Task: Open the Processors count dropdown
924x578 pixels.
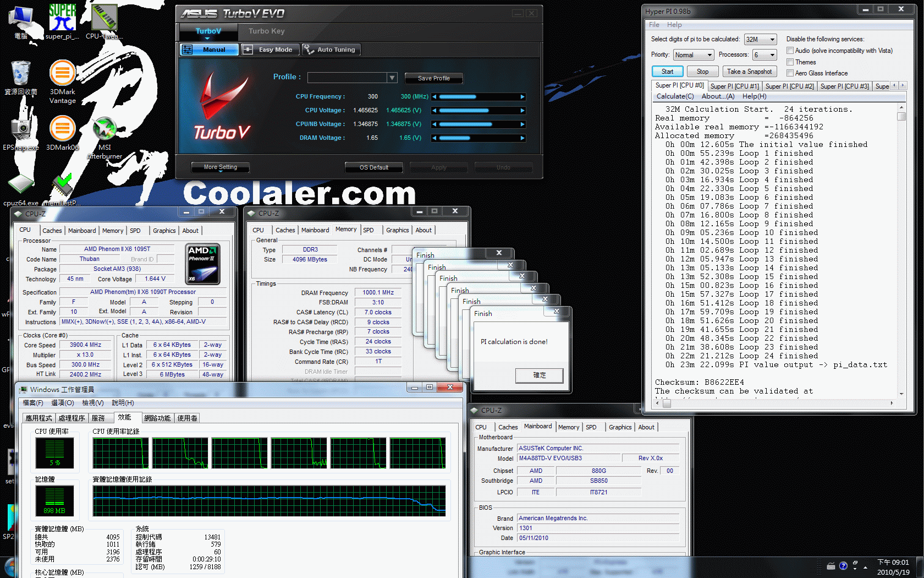Action: (765, 55)
